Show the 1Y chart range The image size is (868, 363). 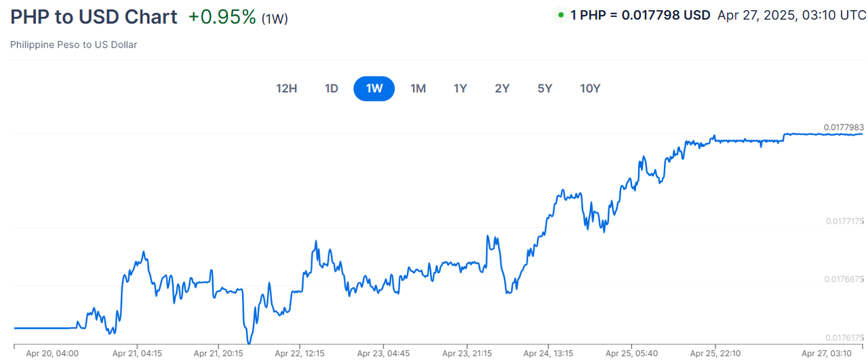(460, 89)
